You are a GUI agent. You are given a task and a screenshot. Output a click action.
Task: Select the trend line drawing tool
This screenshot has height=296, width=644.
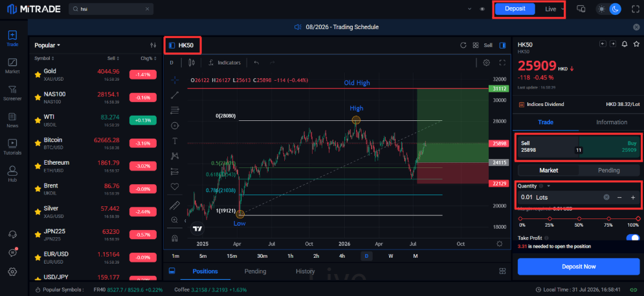(175, 95)
